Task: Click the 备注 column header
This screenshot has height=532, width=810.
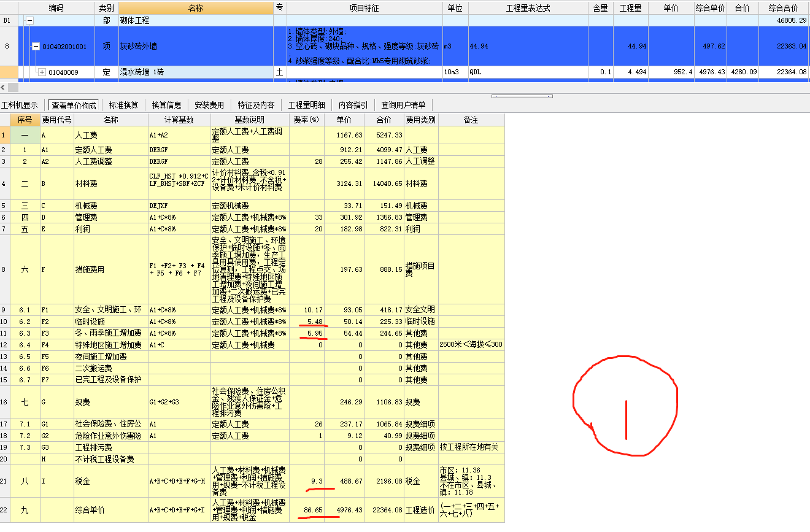Action: pyautogui.click(x=471, y=120)
